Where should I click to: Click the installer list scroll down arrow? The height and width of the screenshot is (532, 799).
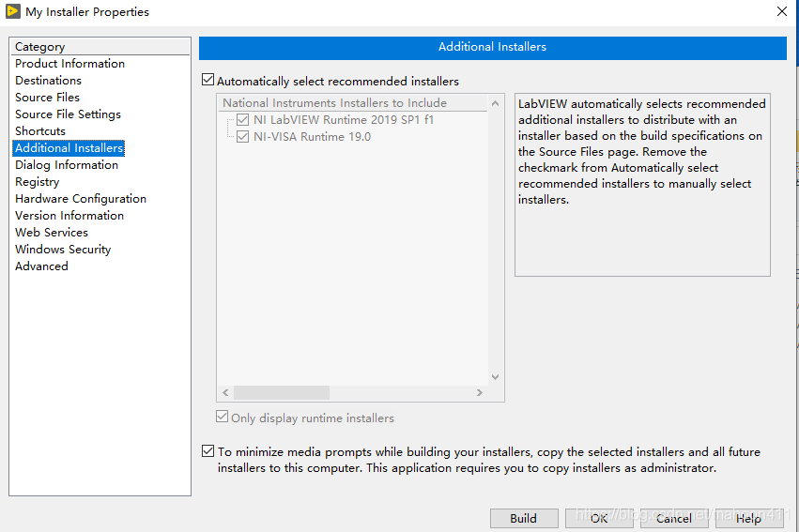click(496, 377)
